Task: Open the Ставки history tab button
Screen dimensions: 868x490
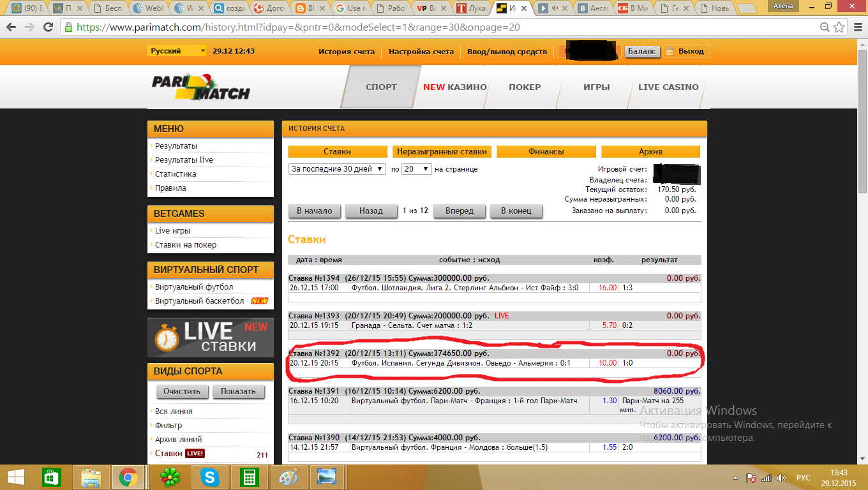Action: pos(338,152)
